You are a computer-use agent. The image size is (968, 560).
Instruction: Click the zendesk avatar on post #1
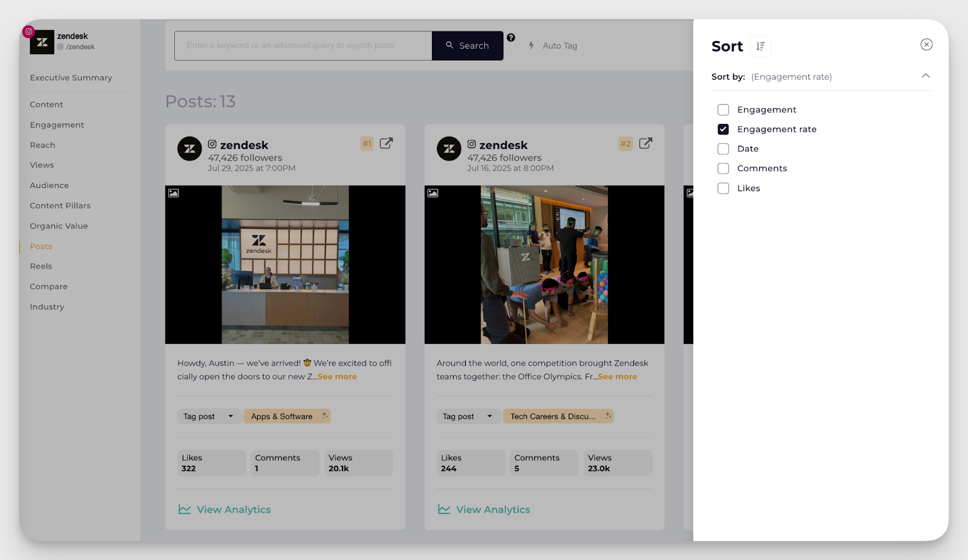(x=189, y=149)
